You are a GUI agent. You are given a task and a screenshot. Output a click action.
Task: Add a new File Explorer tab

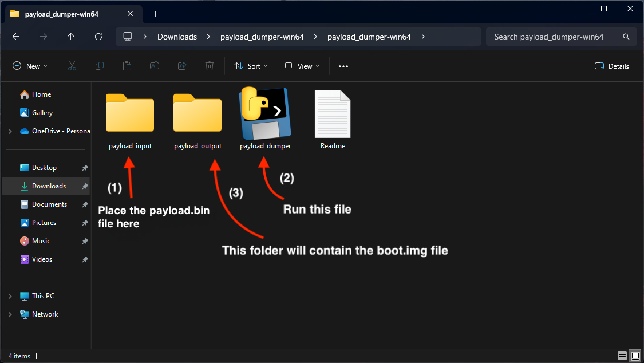tap(155, 14)
